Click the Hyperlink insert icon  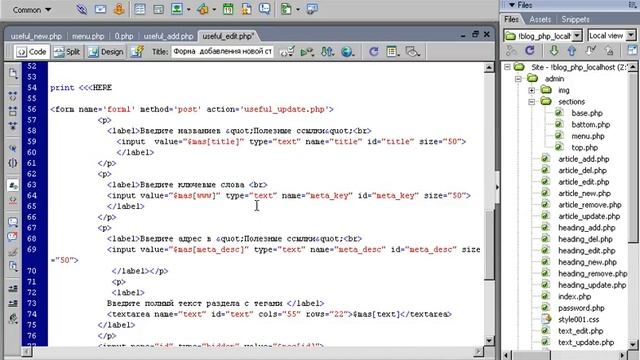(82, 9)
